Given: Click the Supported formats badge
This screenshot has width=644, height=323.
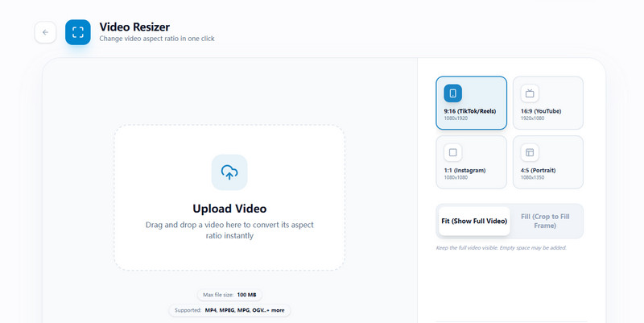Looking at the screenshot, I should pyautogui.click(x=229, y=310).
